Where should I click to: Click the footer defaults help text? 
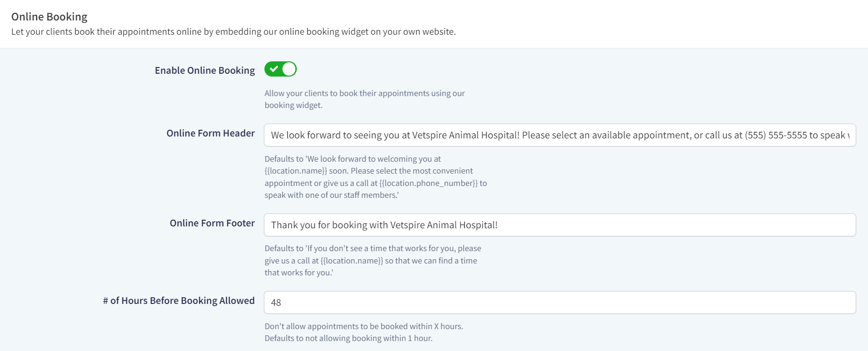pos(373,260)
